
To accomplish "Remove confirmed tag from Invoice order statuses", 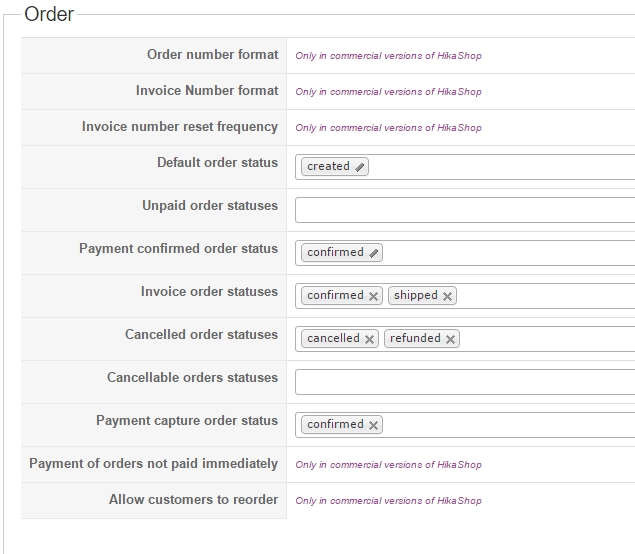I will [373, 296].
